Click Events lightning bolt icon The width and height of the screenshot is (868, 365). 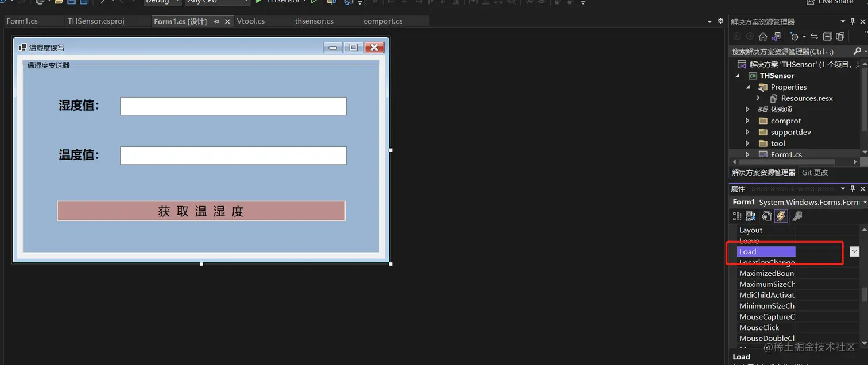click(x=781, y=216)
